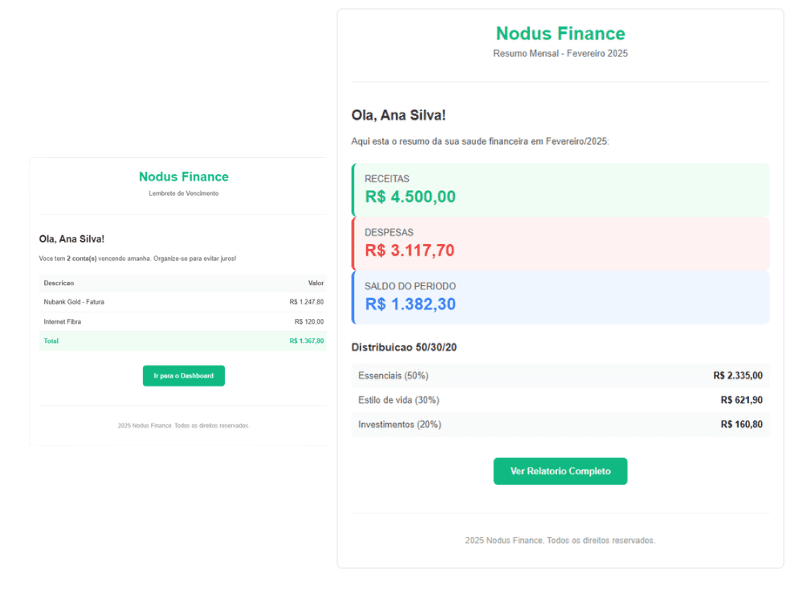Select the Investimentos (20%) row

click(x=560, y=424)
